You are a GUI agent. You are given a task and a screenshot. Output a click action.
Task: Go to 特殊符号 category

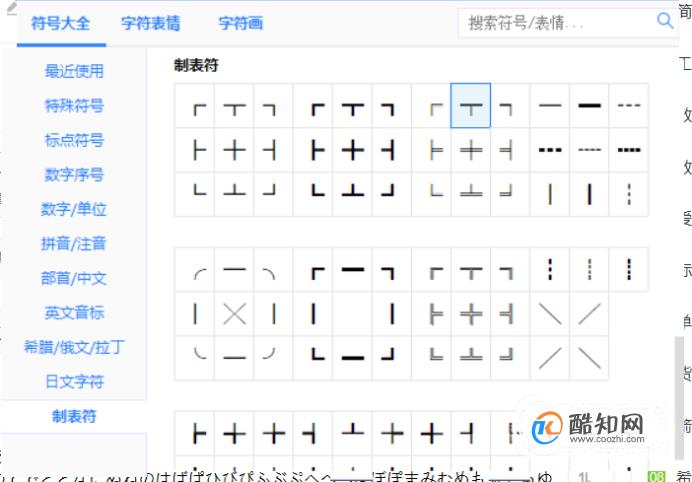pyautogui.click(x=74, y=105)
